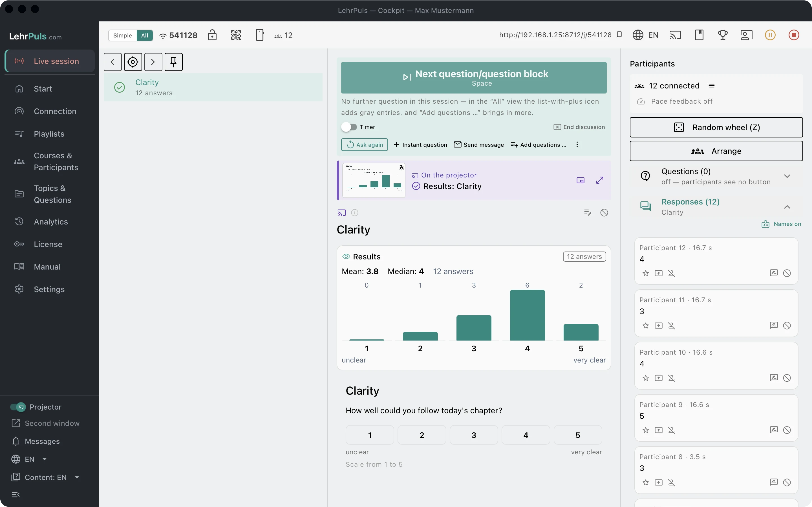Pin the question list with pin icon
The width and height of the screenshot is (812, 507).
coord(173,62)
